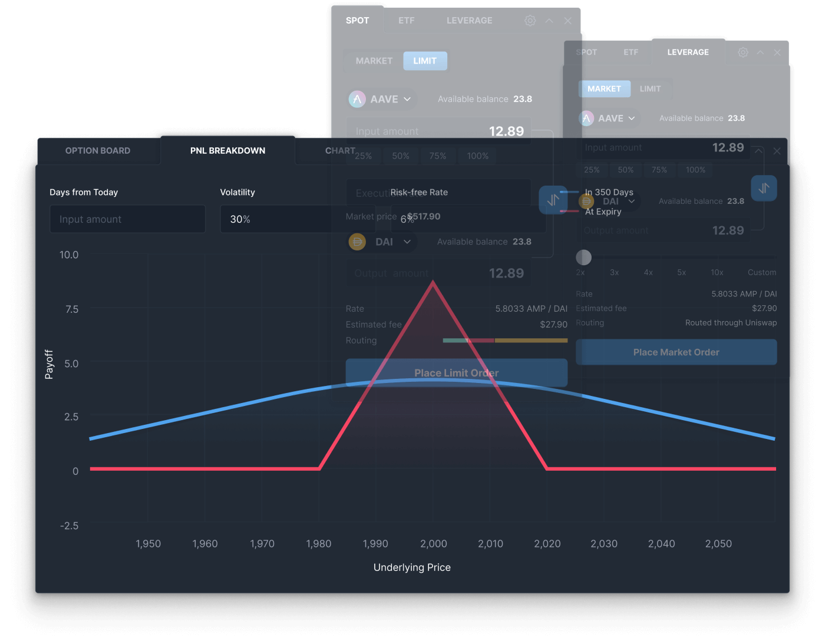Expand the AAVE token dropdown in Spot panel
Image resolution: width=825 pixels, height=644 pixels.
point(407,99)
